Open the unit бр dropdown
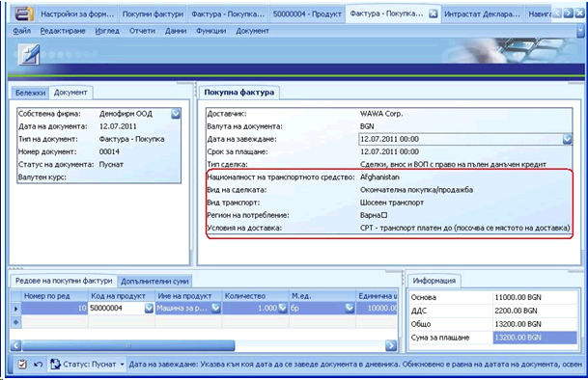 350,308
